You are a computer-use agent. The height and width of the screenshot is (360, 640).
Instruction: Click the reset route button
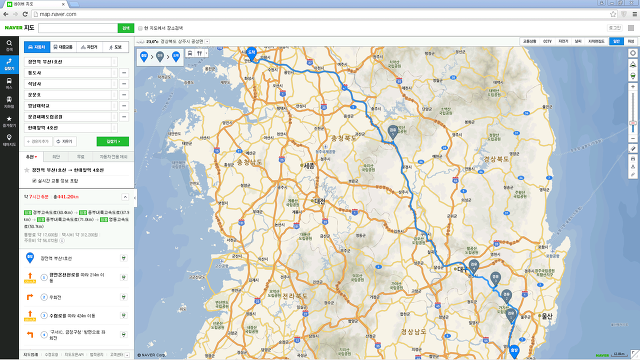coord(65,141)
